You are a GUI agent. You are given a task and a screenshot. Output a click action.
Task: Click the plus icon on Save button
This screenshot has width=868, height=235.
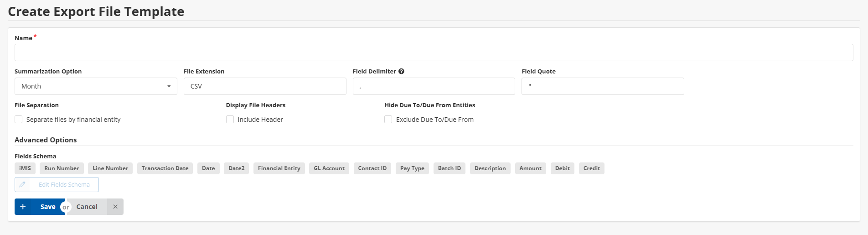pyautogui.click(x=23, y=207)
